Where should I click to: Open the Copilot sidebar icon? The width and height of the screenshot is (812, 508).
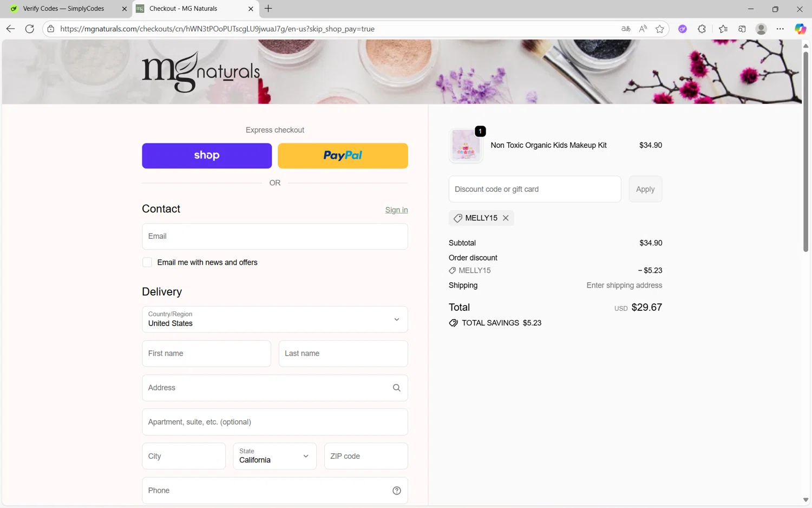[800, 29]
